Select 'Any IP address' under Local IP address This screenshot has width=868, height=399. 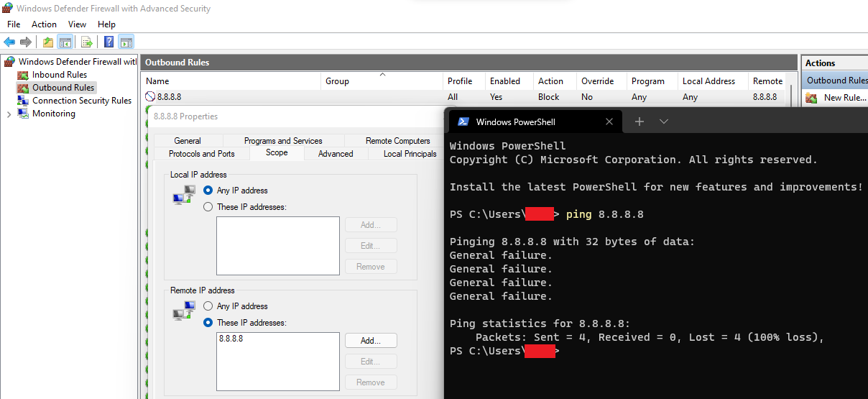(208, 191)
